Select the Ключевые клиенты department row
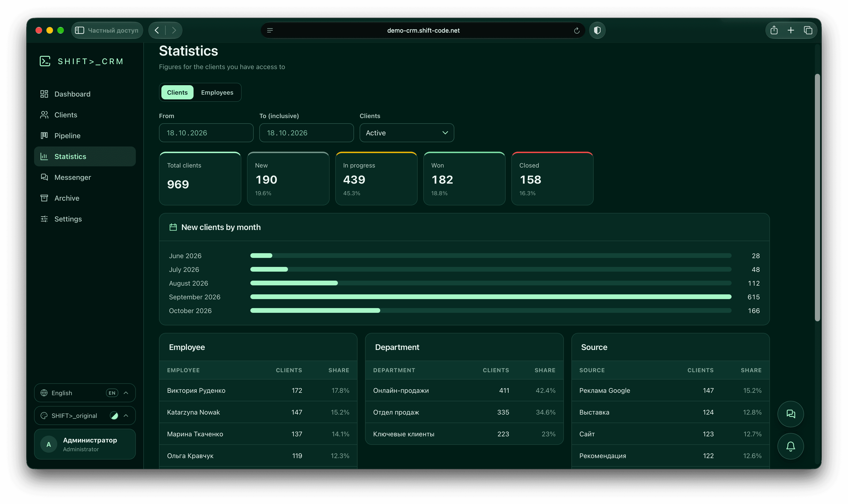 point(464,434)
